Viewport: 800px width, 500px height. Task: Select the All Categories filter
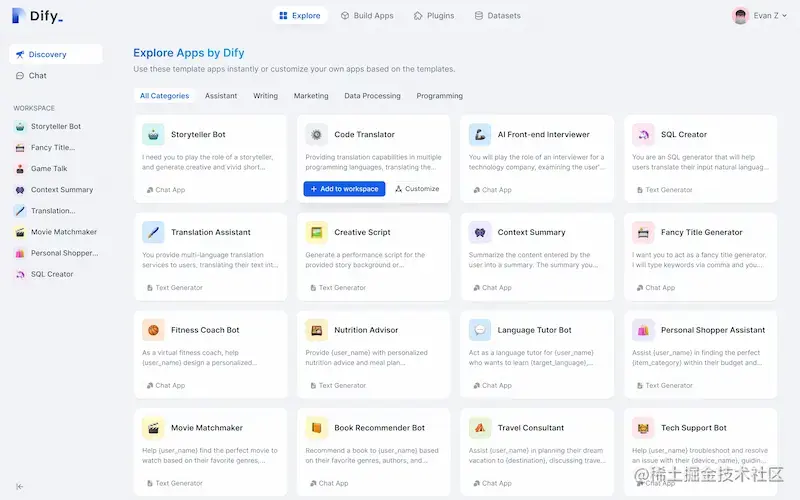pos(164,96)
